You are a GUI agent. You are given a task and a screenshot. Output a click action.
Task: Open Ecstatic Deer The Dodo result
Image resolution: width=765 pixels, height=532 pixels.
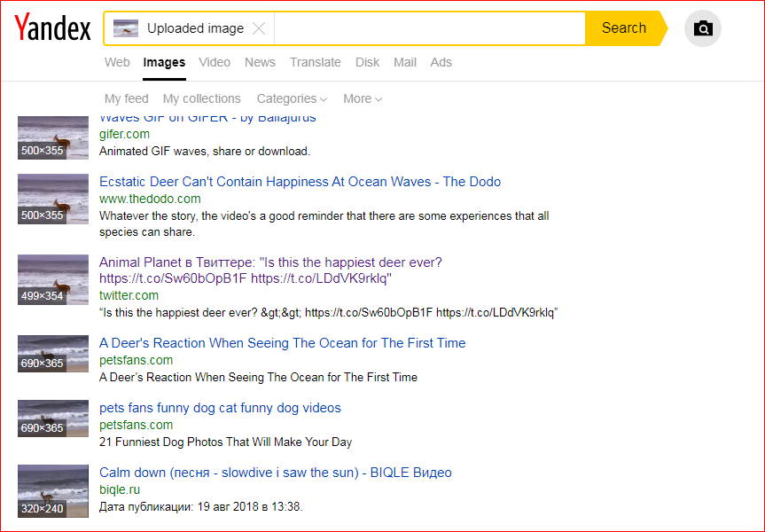300,182
